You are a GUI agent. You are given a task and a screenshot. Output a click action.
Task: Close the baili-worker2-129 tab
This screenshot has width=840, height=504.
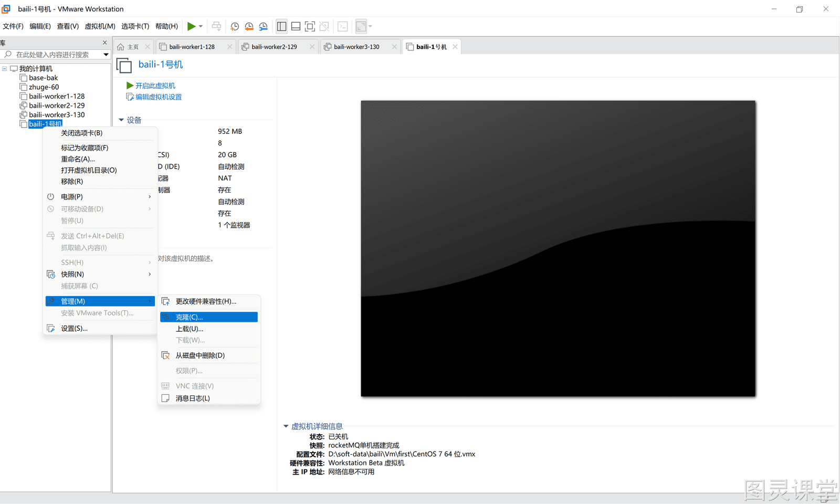[x=312, y=47]
